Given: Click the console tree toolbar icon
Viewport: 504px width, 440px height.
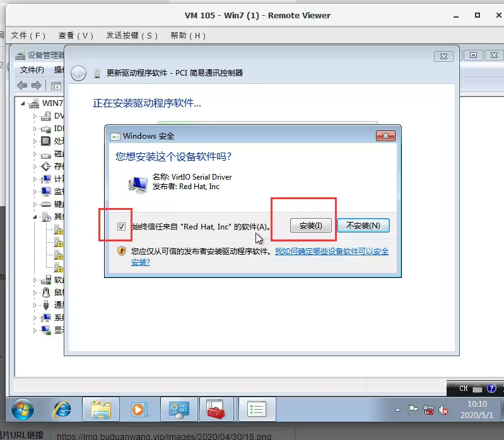Looking at the screenshot, I should pos(56,86).
